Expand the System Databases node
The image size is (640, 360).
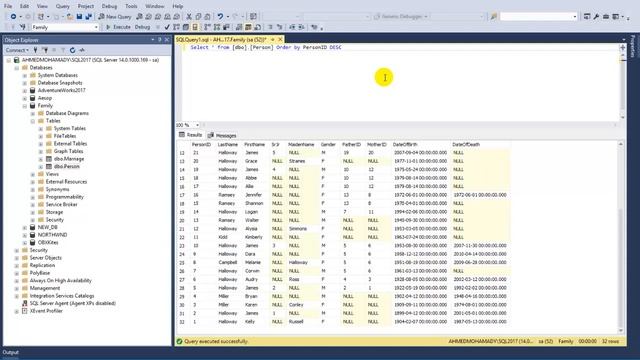point(24,76)
